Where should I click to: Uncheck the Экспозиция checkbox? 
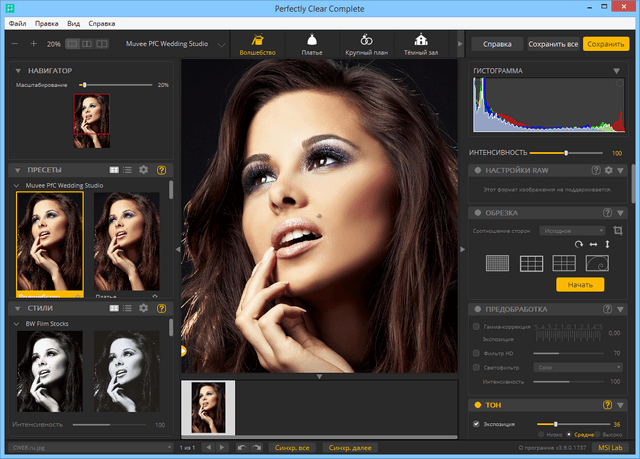point(476,424)
